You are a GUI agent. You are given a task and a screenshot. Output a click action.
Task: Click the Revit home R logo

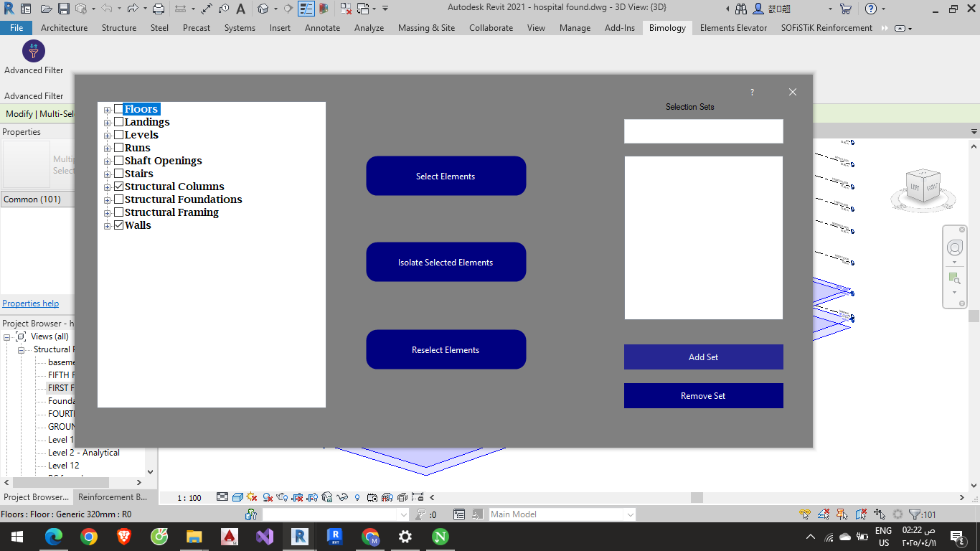[8, 9]
